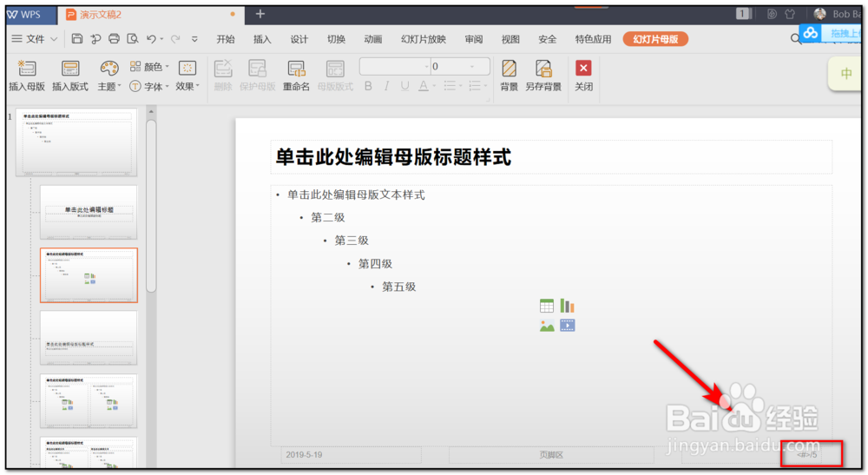Screen dimensions: 868x475
Task: Switch to the 动画 tab
Action: pos(373,39)
